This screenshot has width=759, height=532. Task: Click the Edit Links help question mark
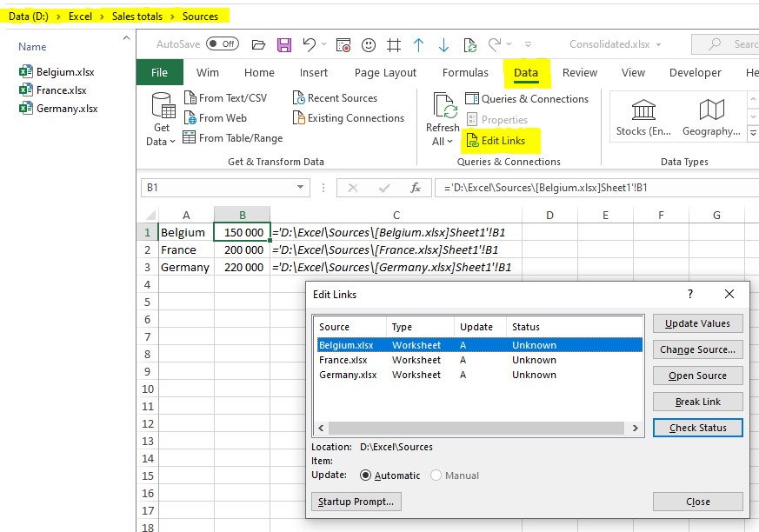point(689,294)
